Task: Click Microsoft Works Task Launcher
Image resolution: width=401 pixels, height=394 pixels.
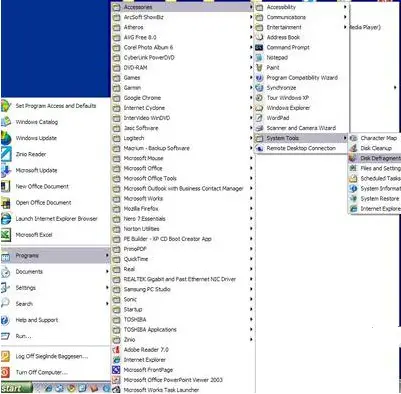Action: click(183, 390)
